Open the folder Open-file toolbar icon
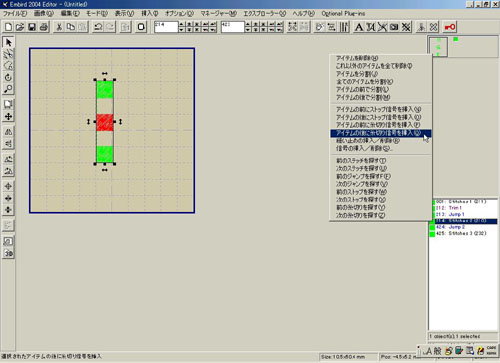 [20, 27]
